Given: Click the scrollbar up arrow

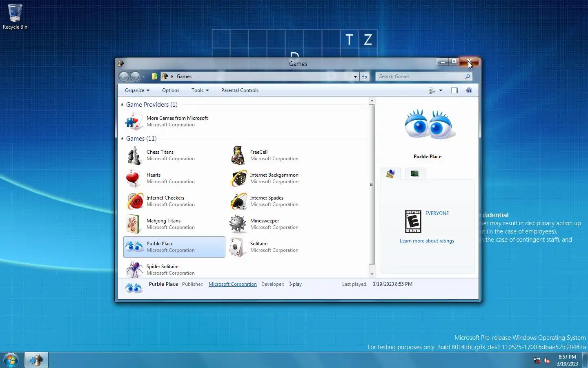Looking at the screenshot, I should [x=372, y=101].
